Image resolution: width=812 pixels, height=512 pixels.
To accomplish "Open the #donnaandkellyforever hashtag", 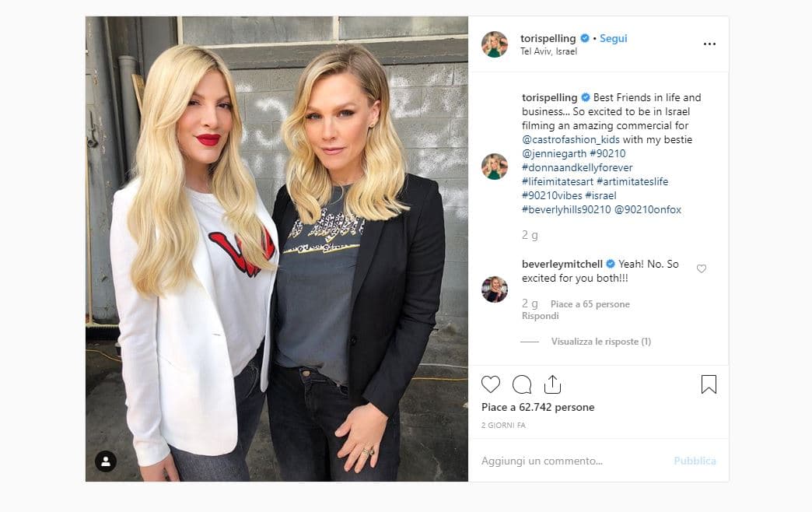I will point(577,167).
